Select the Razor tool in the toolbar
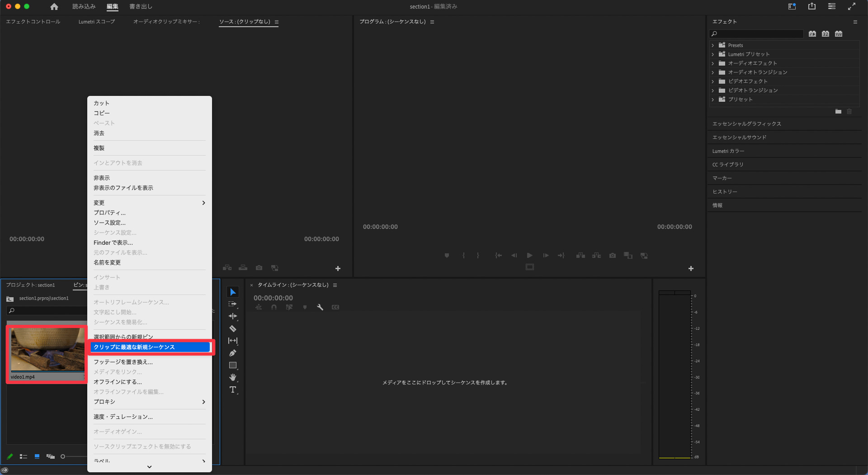This screenshot has height=475, width=868. click(233, 329)
